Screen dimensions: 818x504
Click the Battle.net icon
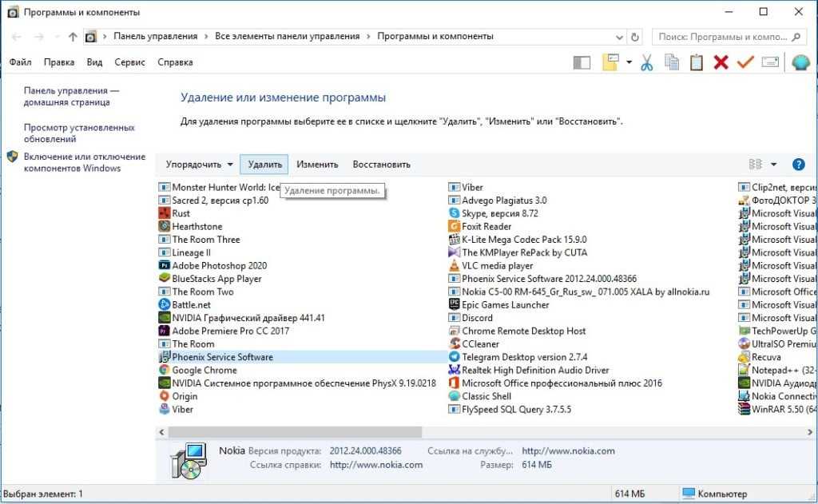(165, 304)
